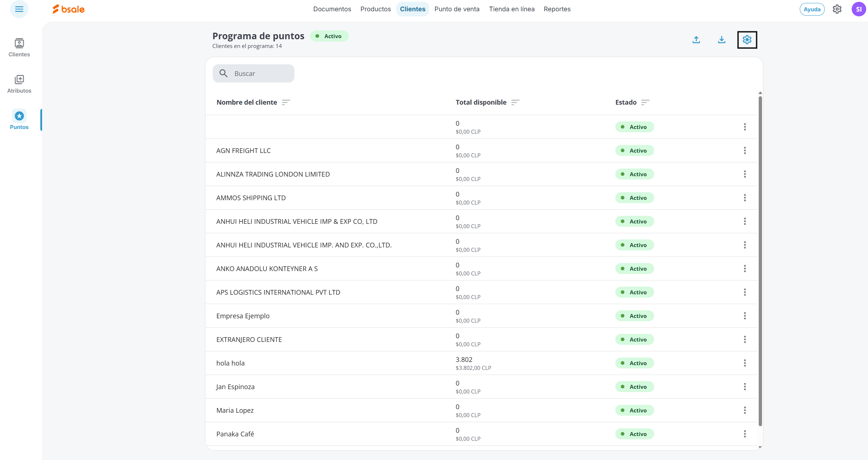The width and height of the screenshot is (868, 460).
Task: Sort by the Estado column
Action: point(645,102)
